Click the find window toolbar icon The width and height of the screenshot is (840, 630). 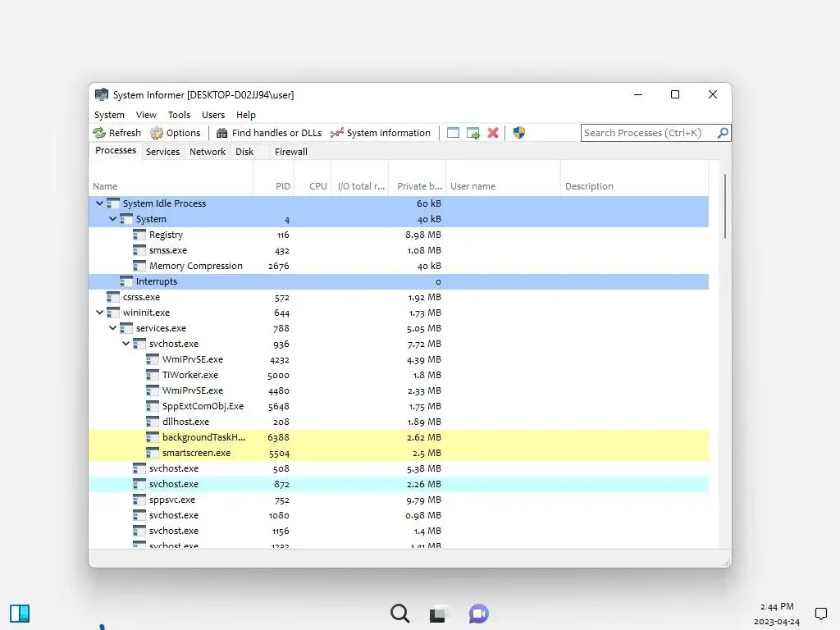coord(453,133)
